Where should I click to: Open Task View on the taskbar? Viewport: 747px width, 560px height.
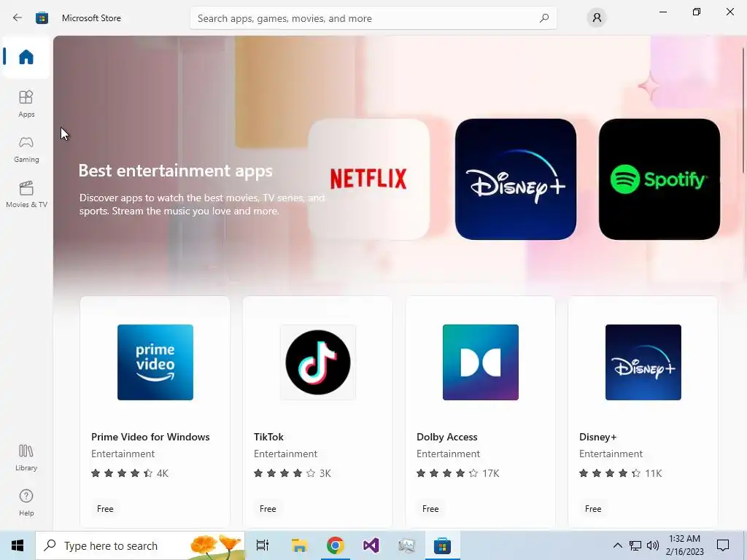click(263, 545)
